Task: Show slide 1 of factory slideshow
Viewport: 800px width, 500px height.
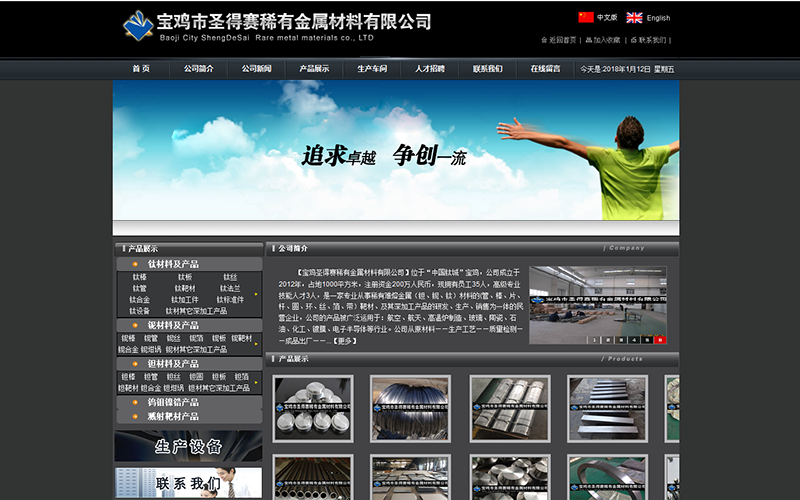Action: [594, 340]
